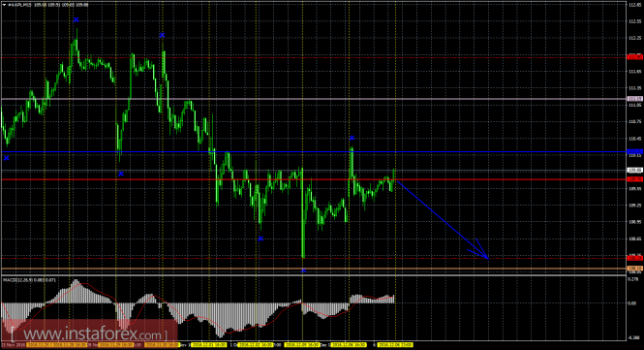Viewport: 644px width, 350px height.
Task: Select the second blue X marker near top
Action: coord(162,35)
